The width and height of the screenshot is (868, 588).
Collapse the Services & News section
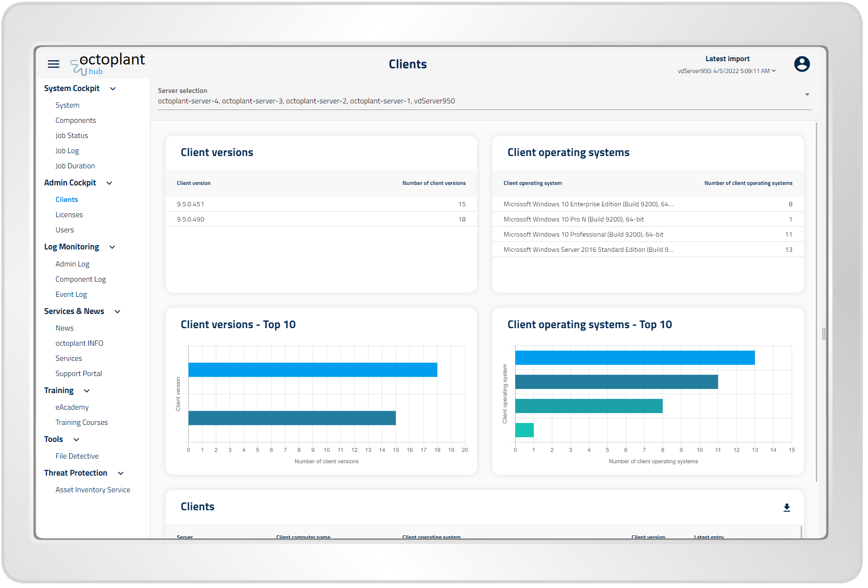tap(118, 312)
